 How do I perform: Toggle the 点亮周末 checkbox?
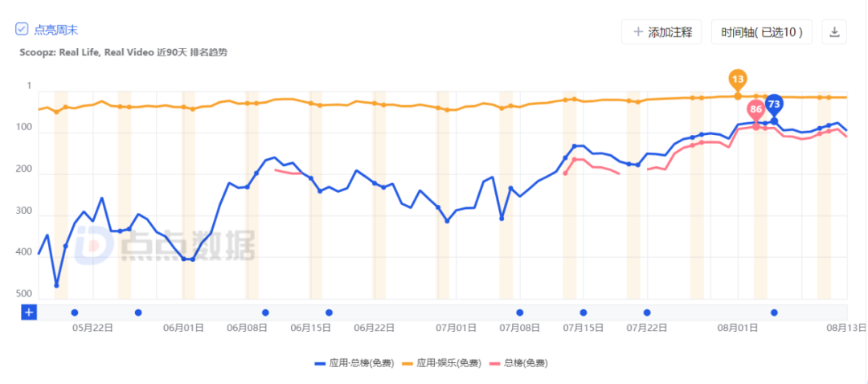[x=23, y=30]
